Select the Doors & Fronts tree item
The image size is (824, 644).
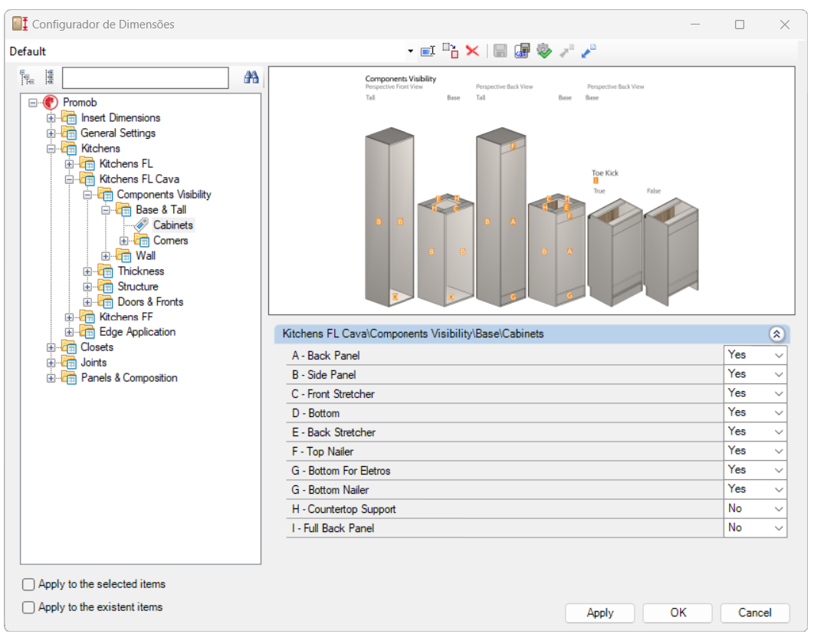pyautogui.click(x=150, y=302)
